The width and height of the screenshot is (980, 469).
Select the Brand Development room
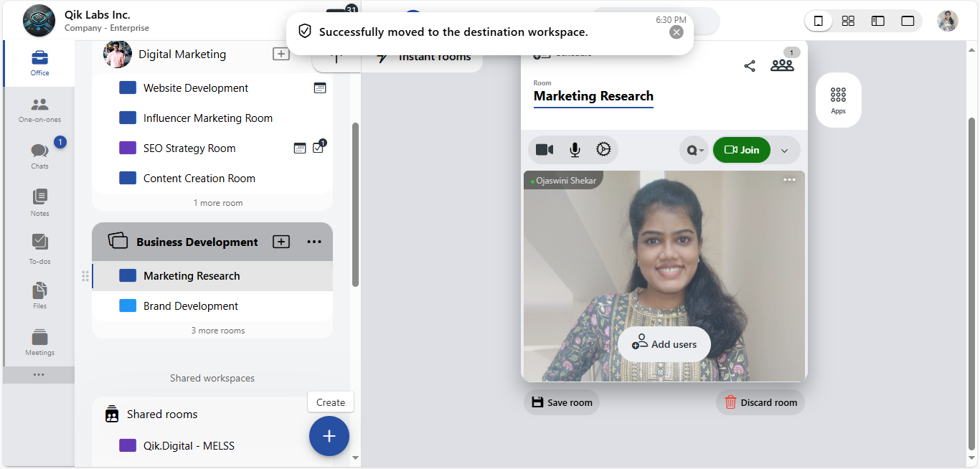191,306
